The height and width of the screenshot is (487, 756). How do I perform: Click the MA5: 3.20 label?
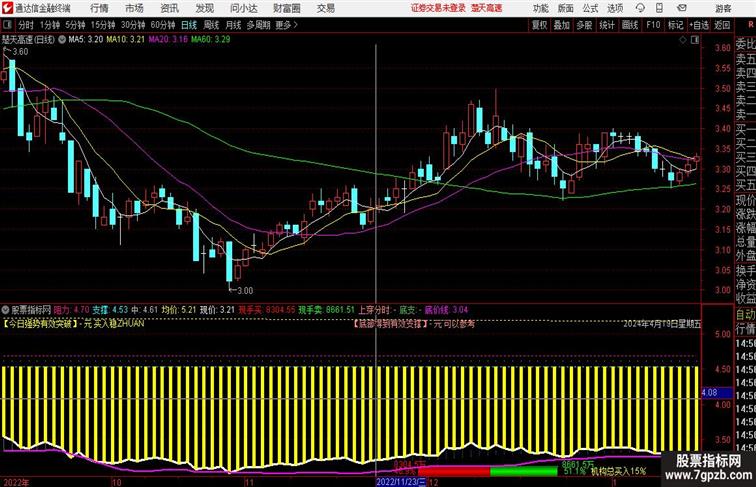(x=85, y=40)
